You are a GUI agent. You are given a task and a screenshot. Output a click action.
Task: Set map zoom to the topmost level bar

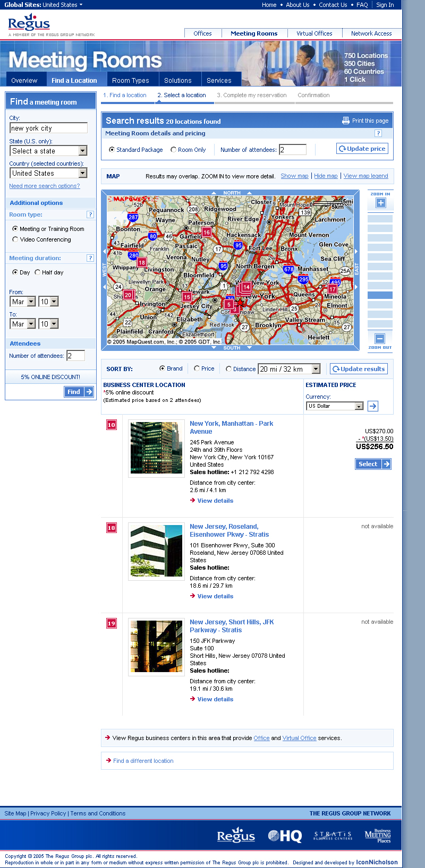(380, 219)
